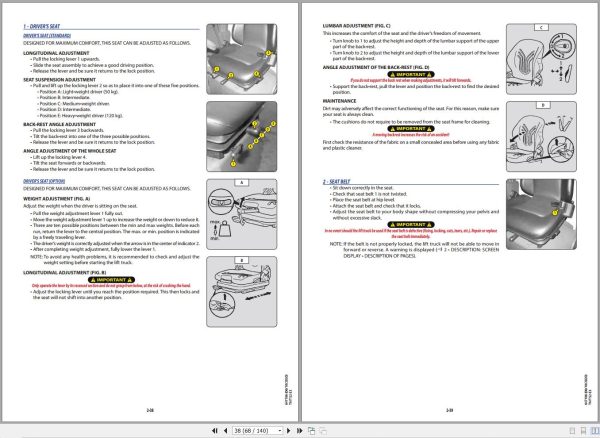Click IMPORTANT badge in the Seat Belt section
Image resolution: width=600 pixels, height=438 pixels.
coord(411,225)
